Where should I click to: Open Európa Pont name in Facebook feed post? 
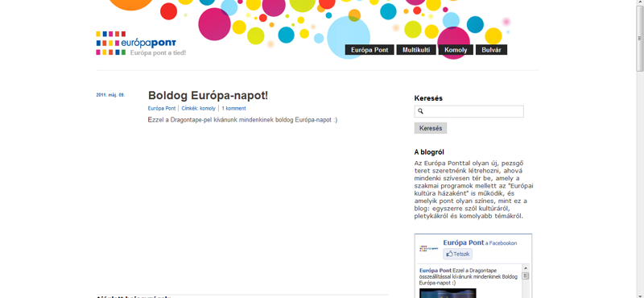[x=436, y=271]
